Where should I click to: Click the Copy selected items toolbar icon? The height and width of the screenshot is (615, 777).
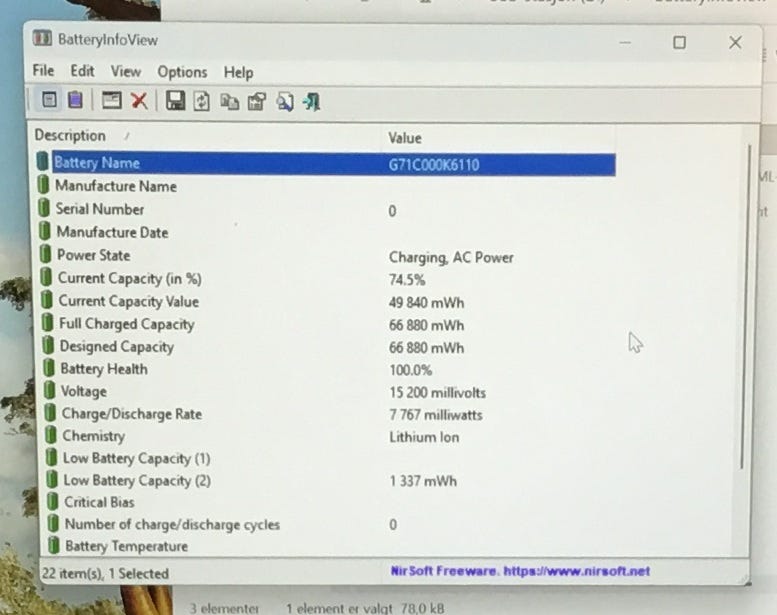(229, 102)
